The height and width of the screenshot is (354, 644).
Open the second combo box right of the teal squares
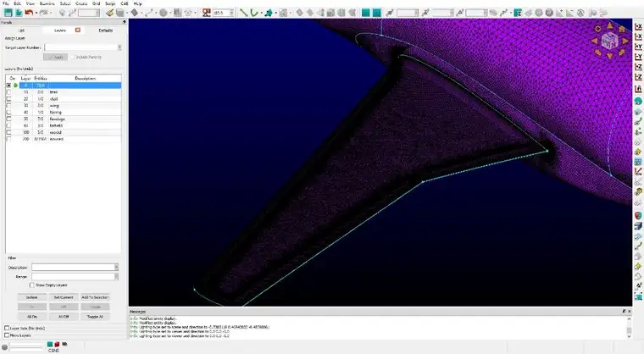[442, 14]
